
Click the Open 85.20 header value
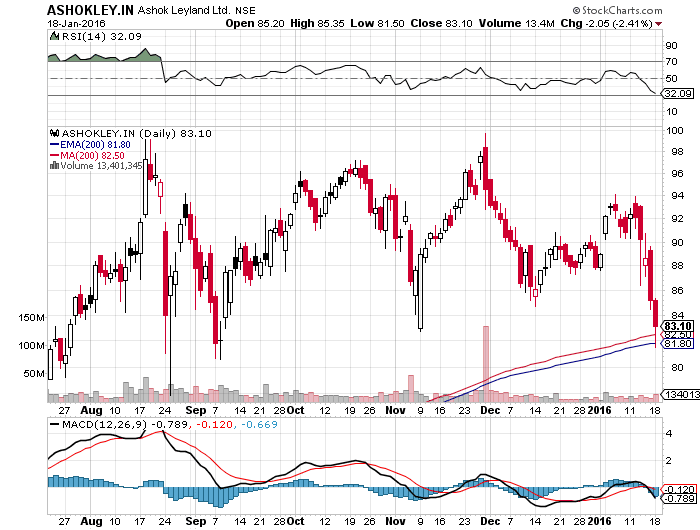click(254, 23)
